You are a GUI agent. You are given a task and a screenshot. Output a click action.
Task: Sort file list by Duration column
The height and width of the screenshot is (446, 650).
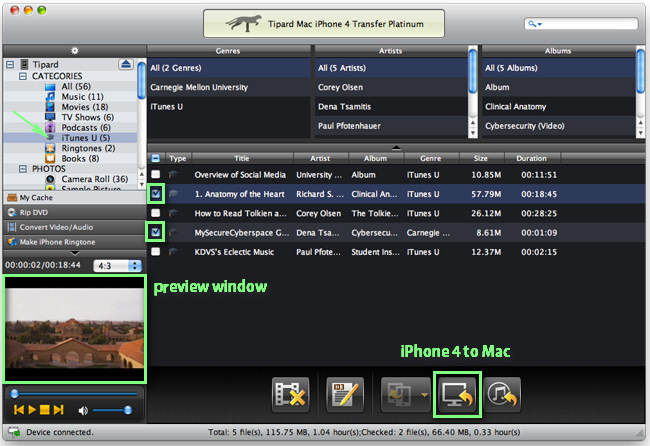pyautogui.click(x=532, y=158)
